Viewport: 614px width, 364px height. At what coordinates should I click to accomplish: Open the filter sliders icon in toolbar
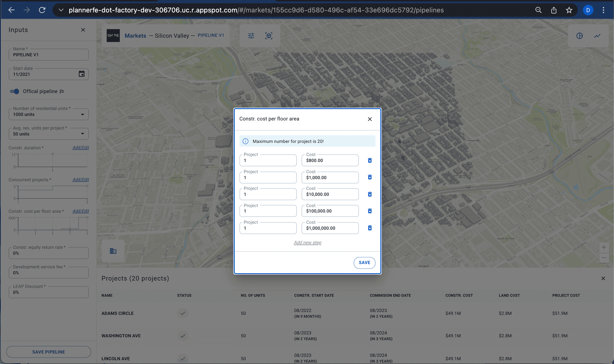coord(251,36)
